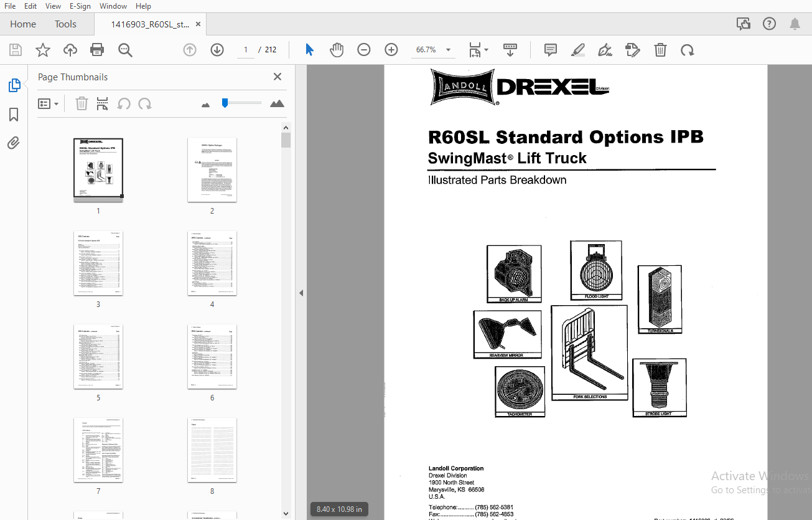Image resolution: width=812 pixels, height=520 pixels.
Task: Click the insert pages thumbnail panel icon
Action: pyautogui.click(x=103, y=104)
